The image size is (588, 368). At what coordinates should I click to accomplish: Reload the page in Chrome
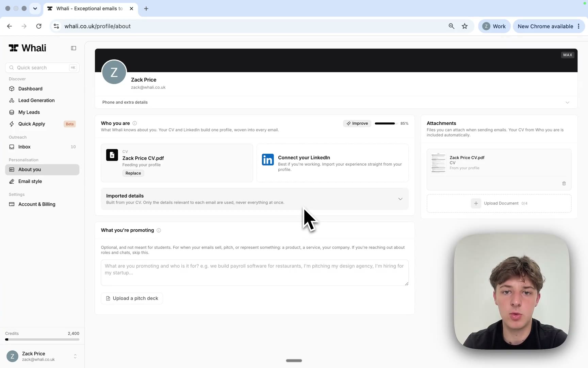coord(39,26)
